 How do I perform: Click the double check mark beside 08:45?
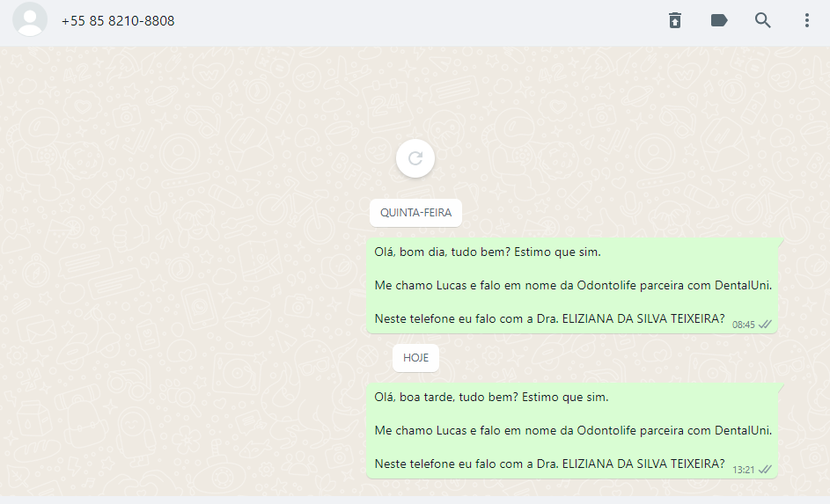765,325
